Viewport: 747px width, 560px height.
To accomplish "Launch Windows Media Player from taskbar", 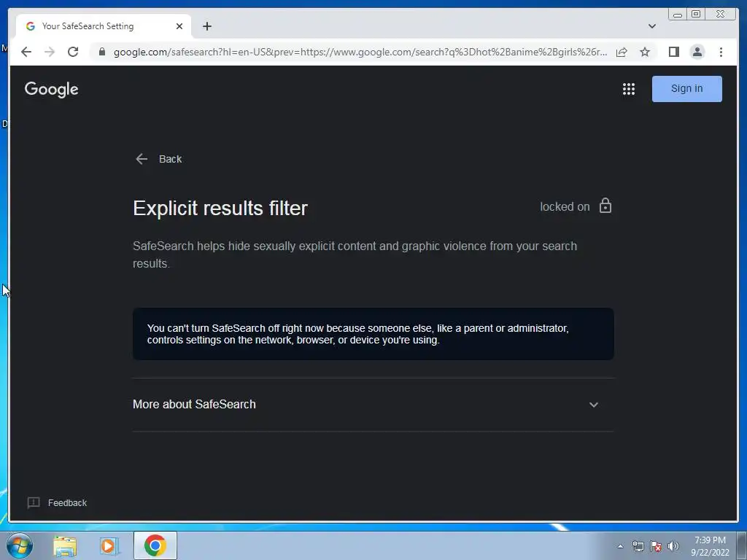I will pyautogui.click(x=109, y=546).
